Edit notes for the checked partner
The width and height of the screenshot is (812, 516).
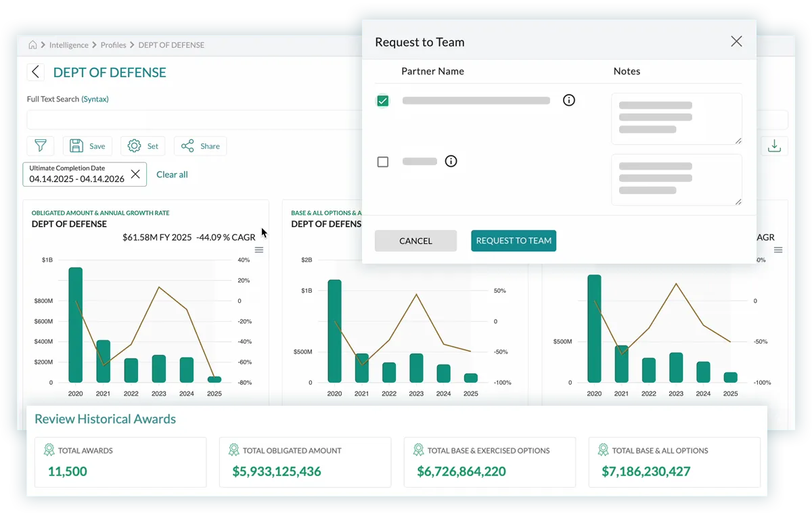[677, 118]
